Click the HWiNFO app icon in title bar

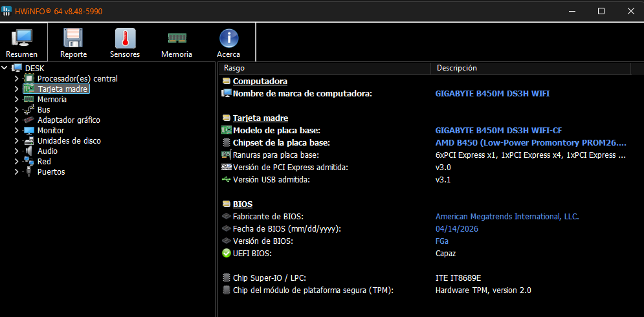pos(6,11)
